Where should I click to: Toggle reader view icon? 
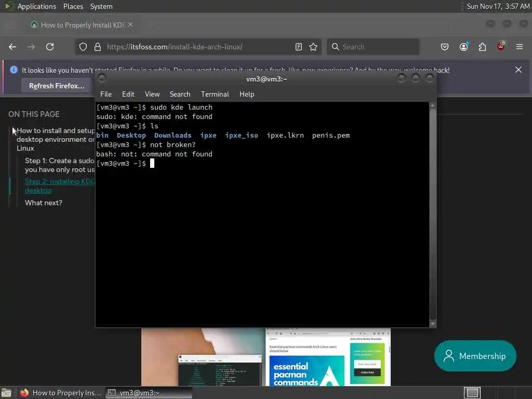coord(299,47)
